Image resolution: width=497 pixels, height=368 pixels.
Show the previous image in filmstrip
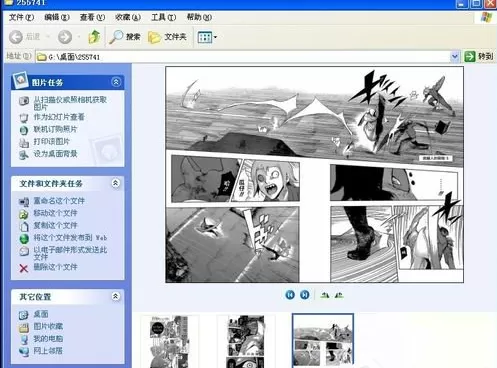[290, 295]
